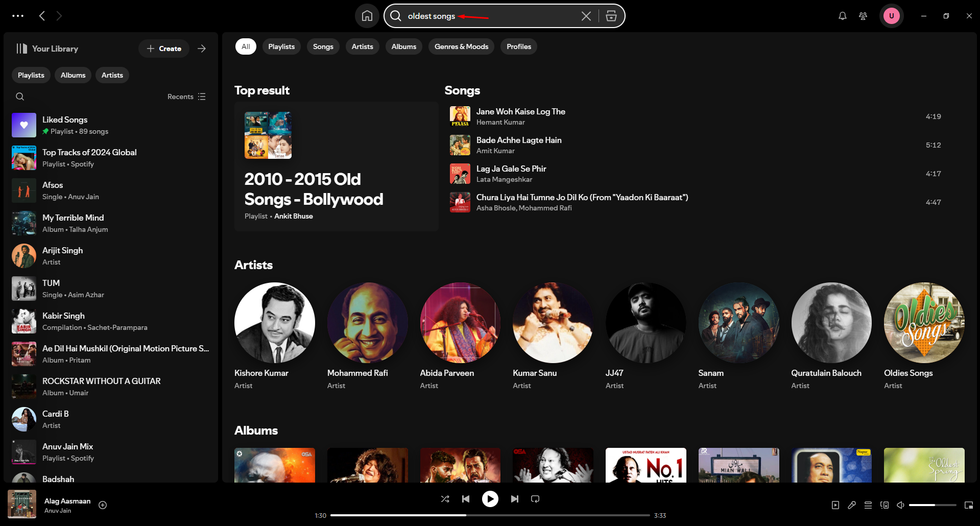Open the profile account menu
Viewport: 980px width, 526px height.
pos(891,16)
